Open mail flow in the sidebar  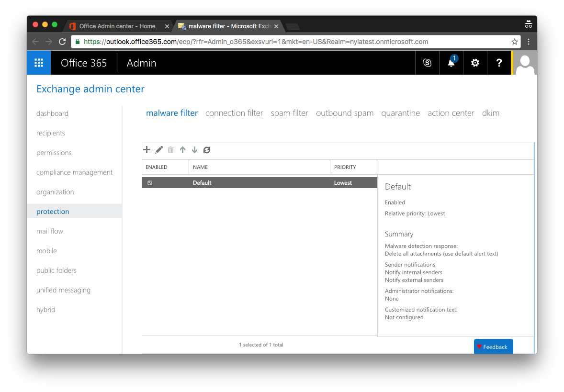point(49,231)
